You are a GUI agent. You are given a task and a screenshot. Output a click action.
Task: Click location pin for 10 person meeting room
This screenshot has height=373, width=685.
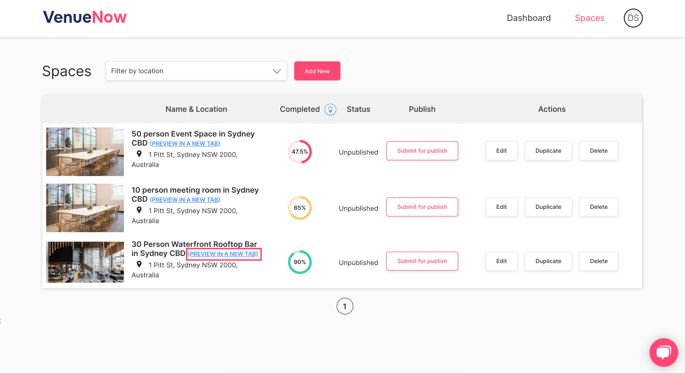pyautogui.click(x=139, y=210)
